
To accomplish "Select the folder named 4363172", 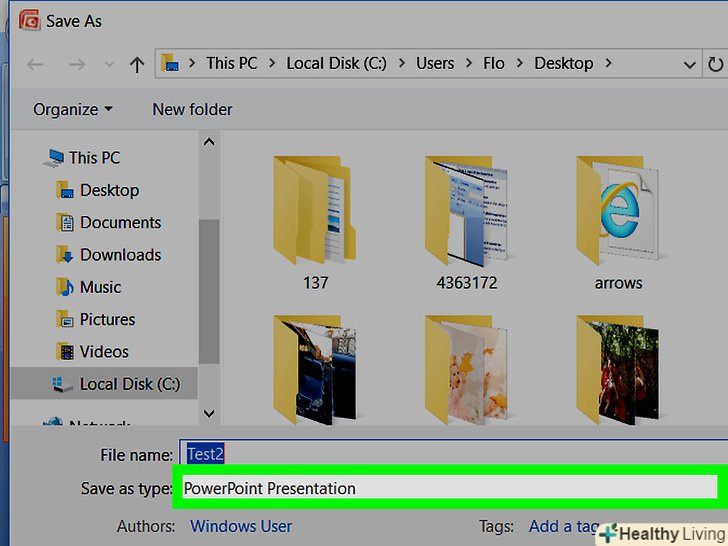I will (467, 223).
